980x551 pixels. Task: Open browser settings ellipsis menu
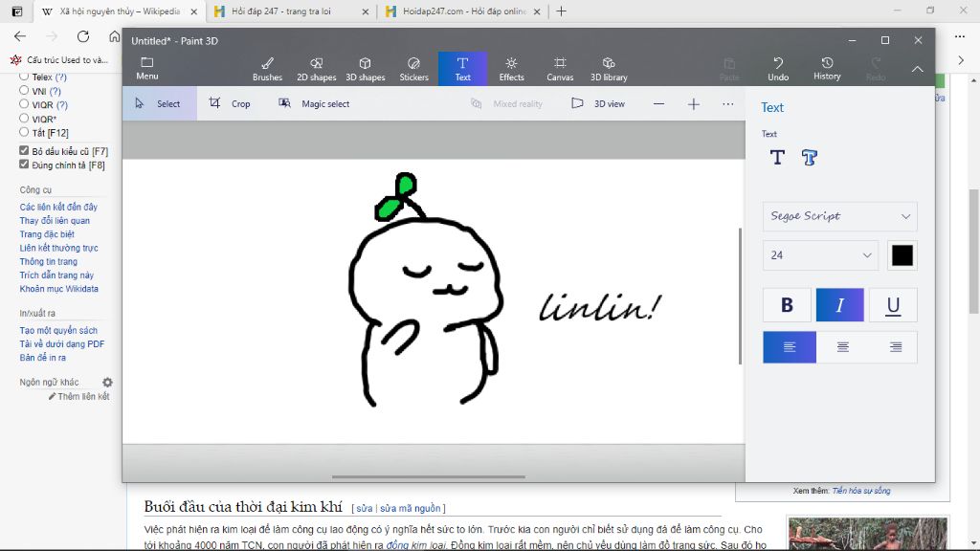coord(960,36)
